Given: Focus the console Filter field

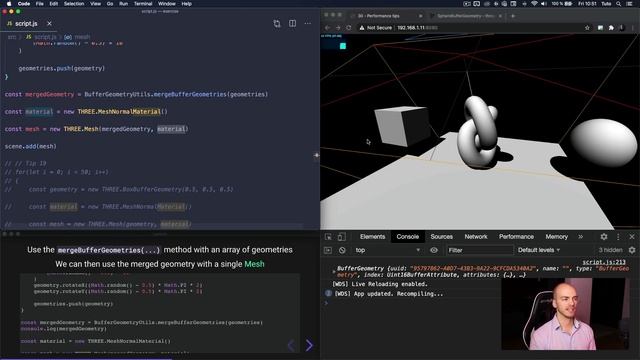Looking at the screenshot, I should 479,250.
